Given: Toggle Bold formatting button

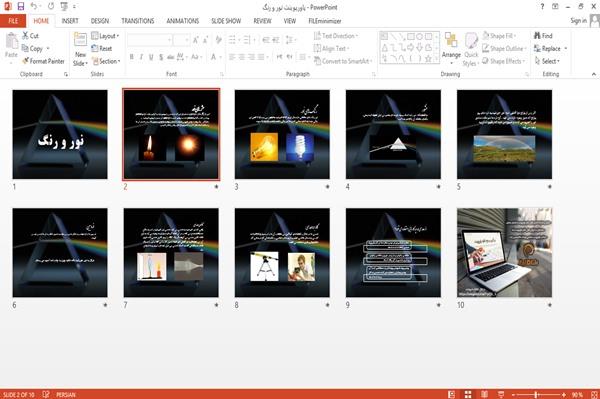Looking at the screenshot, I should (131, 57).
